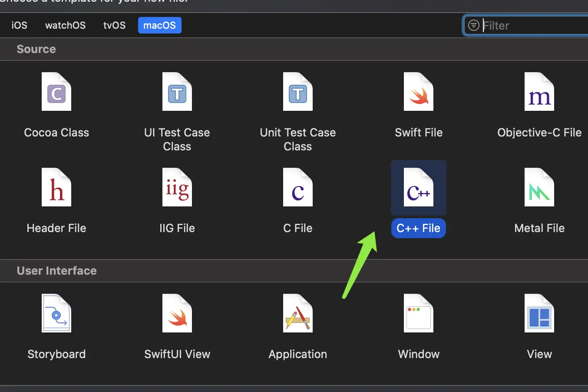588x392 pixels.
Task: Click the "Objective-C File" label
Action: click(539, 133)
